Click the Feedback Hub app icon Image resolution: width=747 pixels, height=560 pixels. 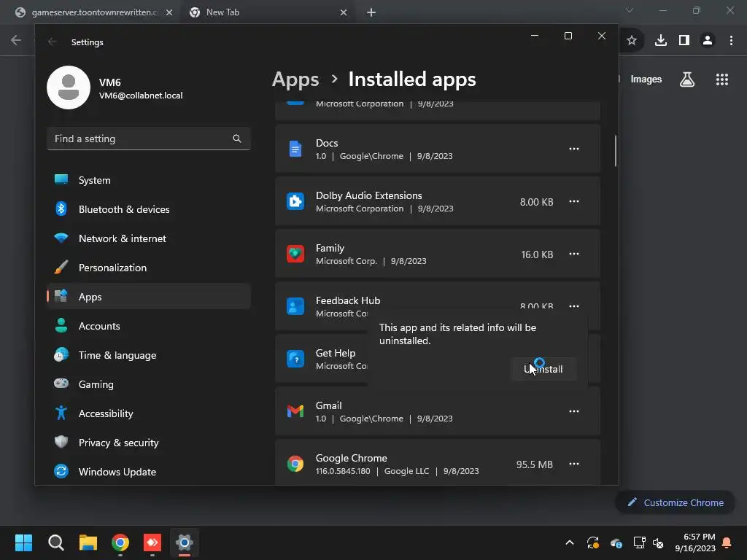[295, 306]
